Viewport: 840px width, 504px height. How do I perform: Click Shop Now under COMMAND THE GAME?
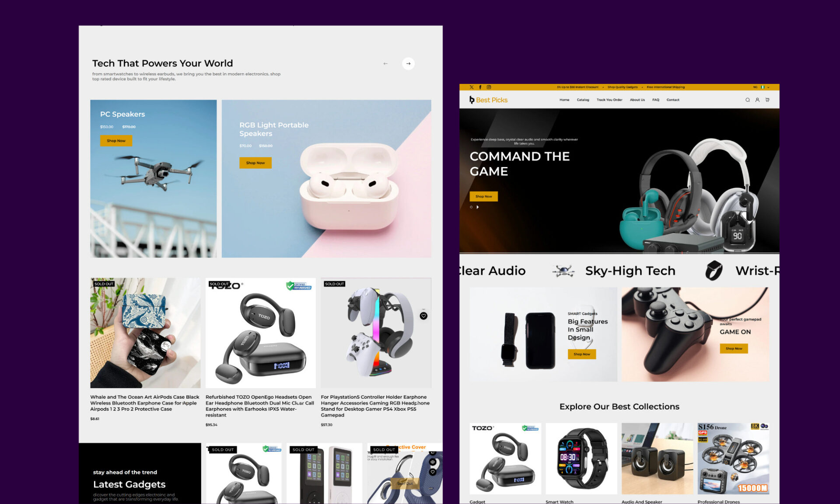[x=483, y=196]
